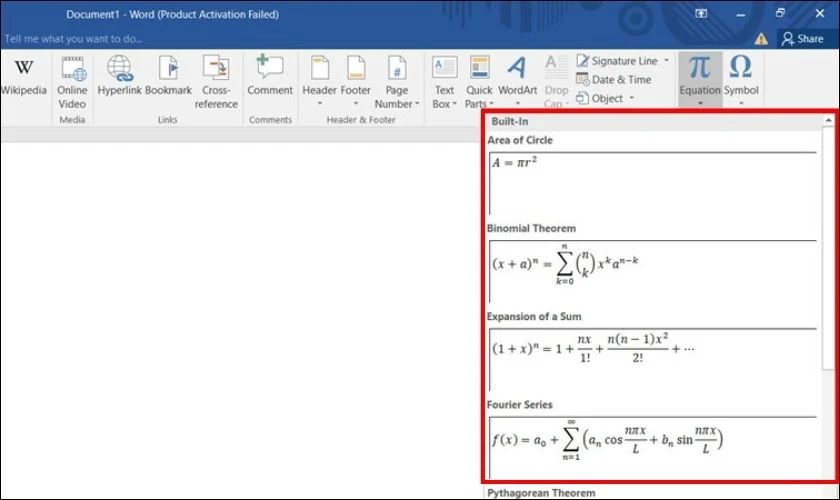
Task: Close the Word window
Action: [820, 13]
